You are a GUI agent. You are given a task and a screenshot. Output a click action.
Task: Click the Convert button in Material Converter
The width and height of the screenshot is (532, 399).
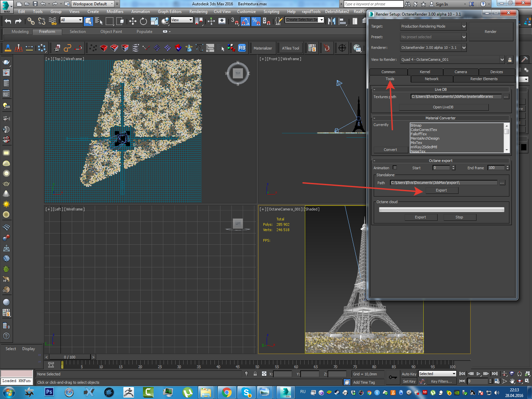(390, 150)
